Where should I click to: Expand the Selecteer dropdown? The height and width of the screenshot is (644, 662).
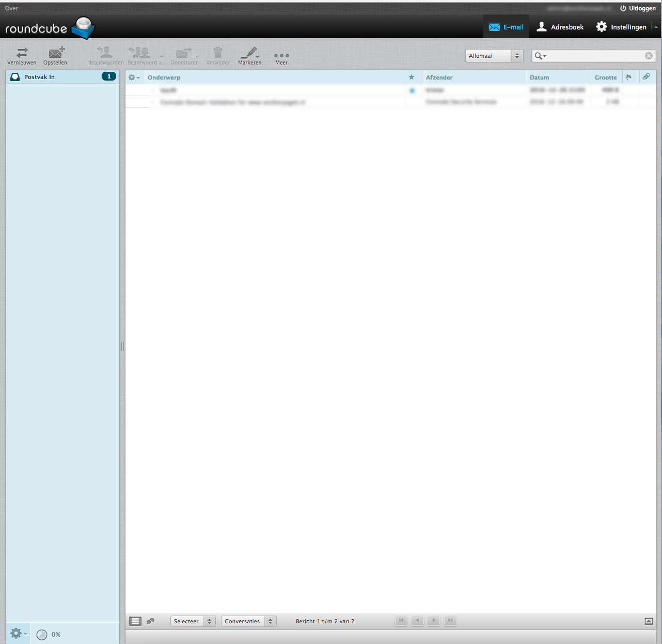click(193, 621)
